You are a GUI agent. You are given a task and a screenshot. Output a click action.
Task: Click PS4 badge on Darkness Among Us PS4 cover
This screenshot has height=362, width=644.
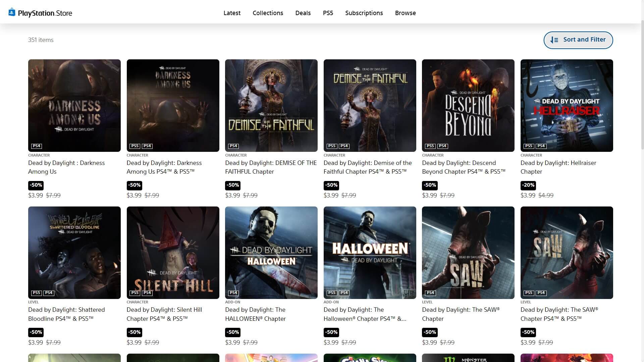(x=36, y=146)
